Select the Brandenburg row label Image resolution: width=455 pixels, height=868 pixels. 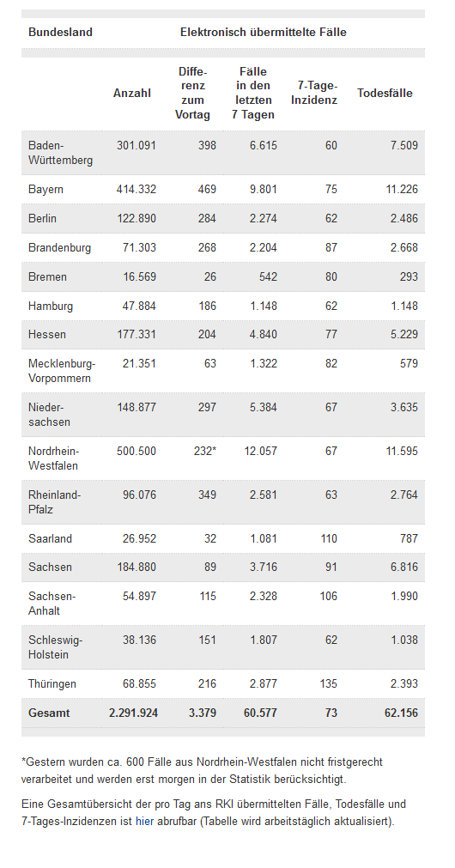coord(60,247)
